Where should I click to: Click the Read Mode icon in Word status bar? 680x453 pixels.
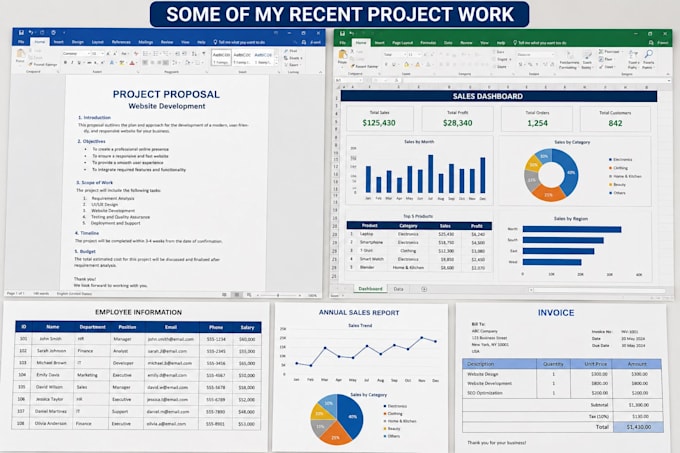pos(224,295)
